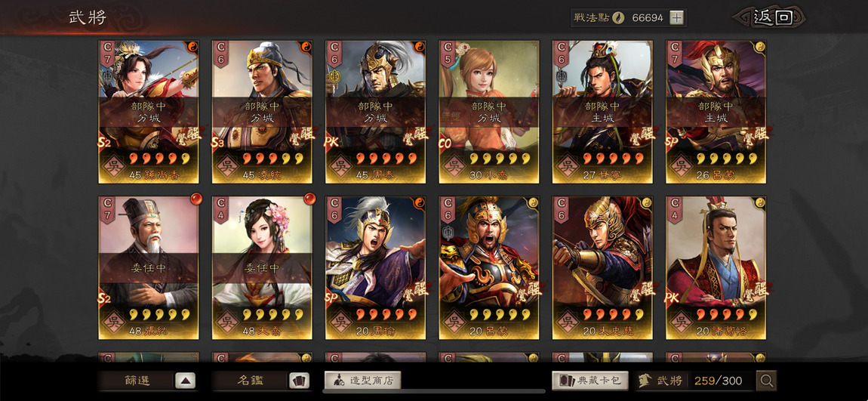Open the 周瑜 general card
The image size is (868, 401).
[x=375, y=267]
